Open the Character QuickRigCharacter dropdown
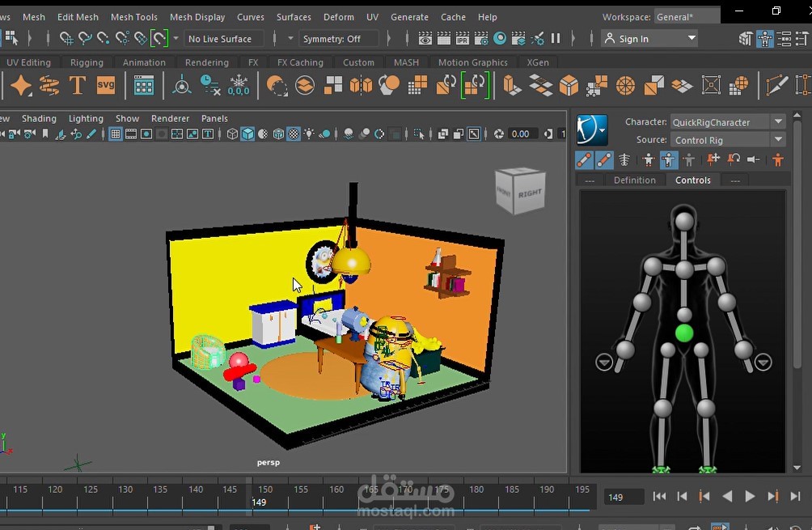This screenshot has height=530, width=812. click(x=728, y=121)
